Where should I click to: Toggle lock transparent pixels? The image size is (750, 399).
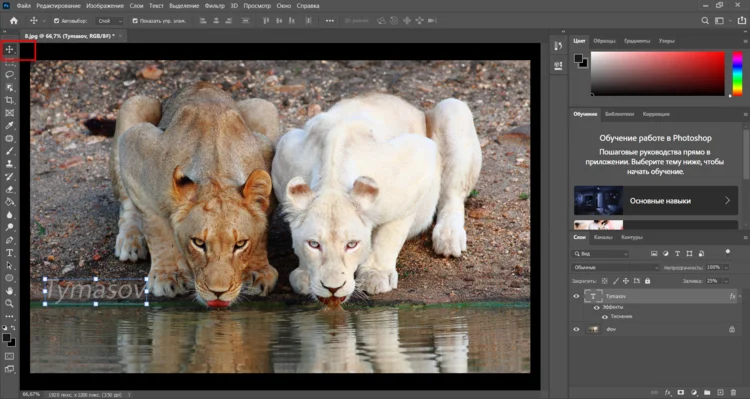pyautogui.click(x=605, y=281)
